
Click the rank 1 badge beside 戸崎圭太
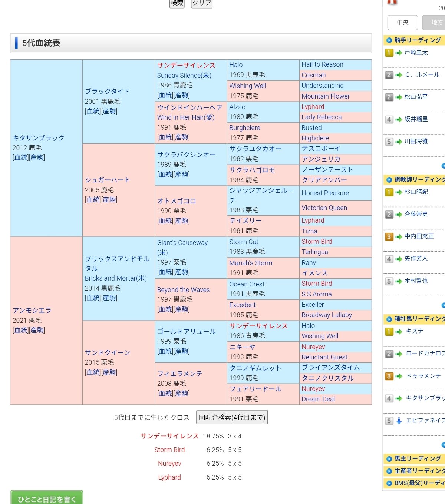[389, 53]
